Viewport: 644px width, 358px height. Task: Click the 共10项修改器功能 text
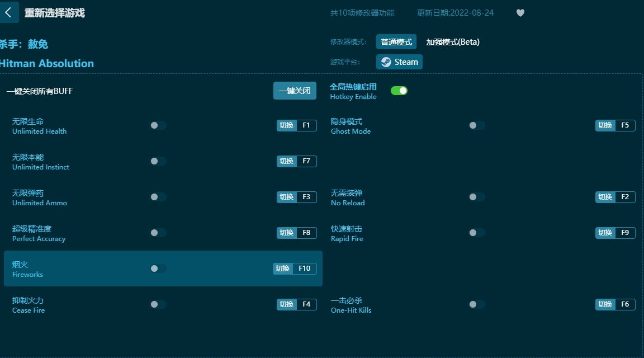tap(362, 13)
